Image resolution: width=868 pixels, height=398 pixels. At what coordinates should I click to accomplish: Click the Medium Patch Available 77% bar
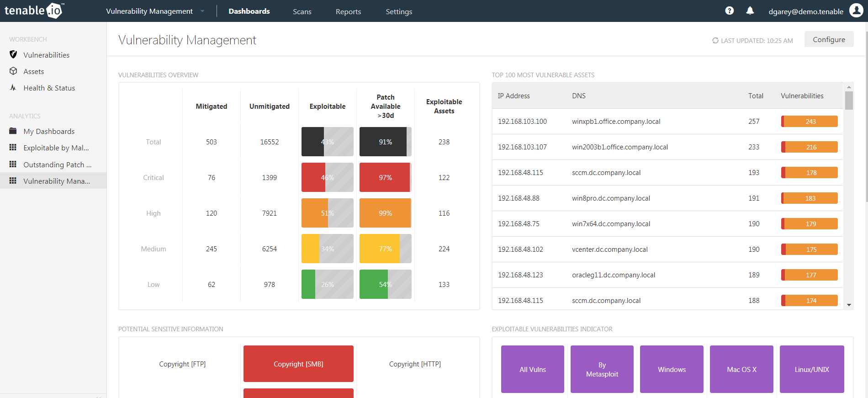[386, 249]
